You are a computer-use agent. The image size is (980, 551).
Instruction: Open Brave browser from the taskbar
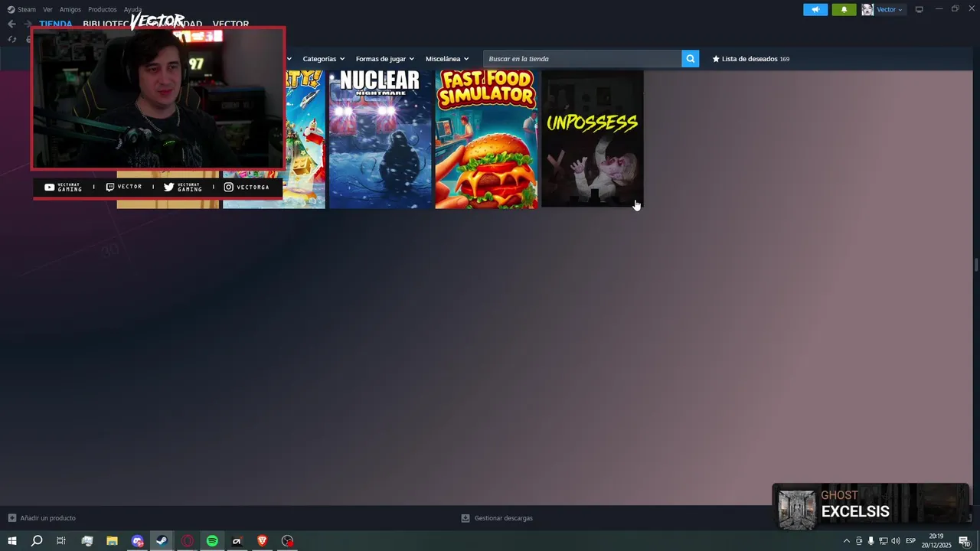click(x=262, y=541)
